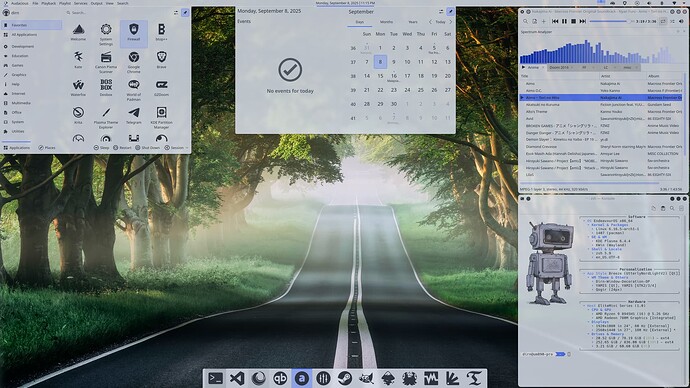This screenshot has width=690, height=388.
Task: Launch Kate from the launcher grid
Action: 78,61
